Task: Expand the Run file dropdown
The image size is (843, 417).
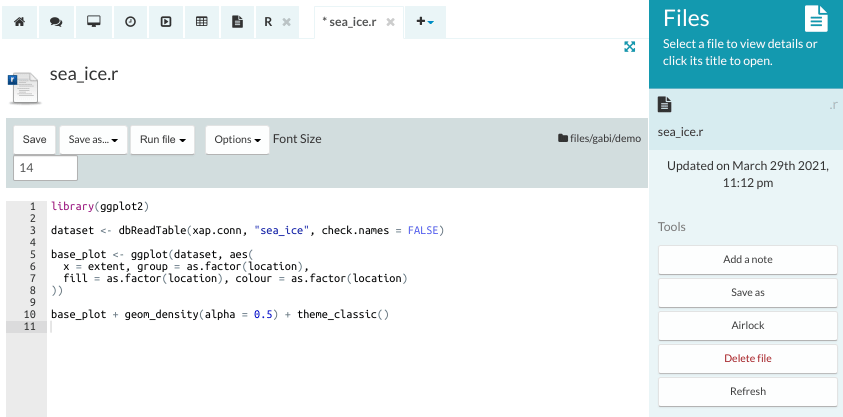Action: coord(165,140)
